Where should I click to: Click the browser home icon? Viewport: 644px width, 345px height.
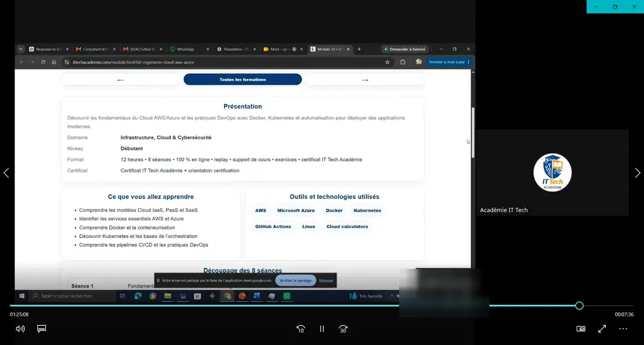54,62
